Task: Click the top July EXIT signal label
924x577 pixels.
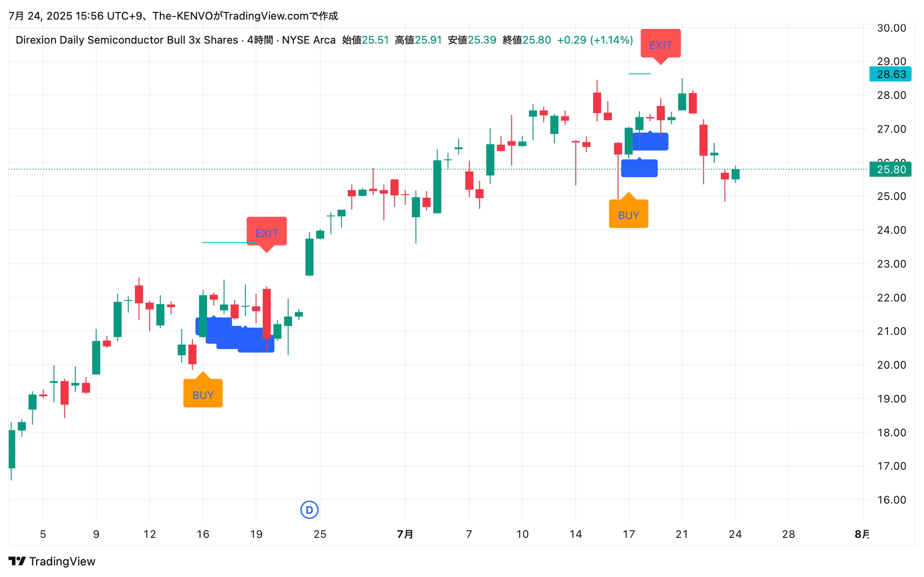Action: click(660, 44)
